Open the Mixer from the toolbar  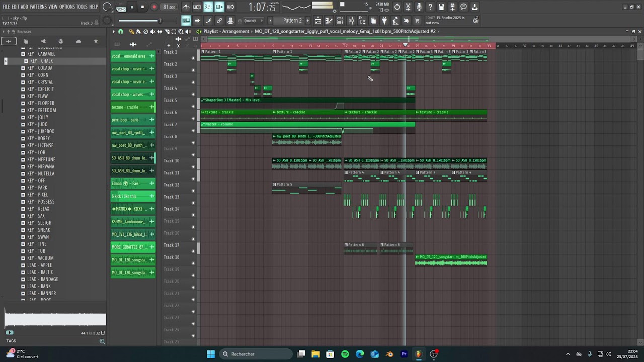[x=351, y=21]
